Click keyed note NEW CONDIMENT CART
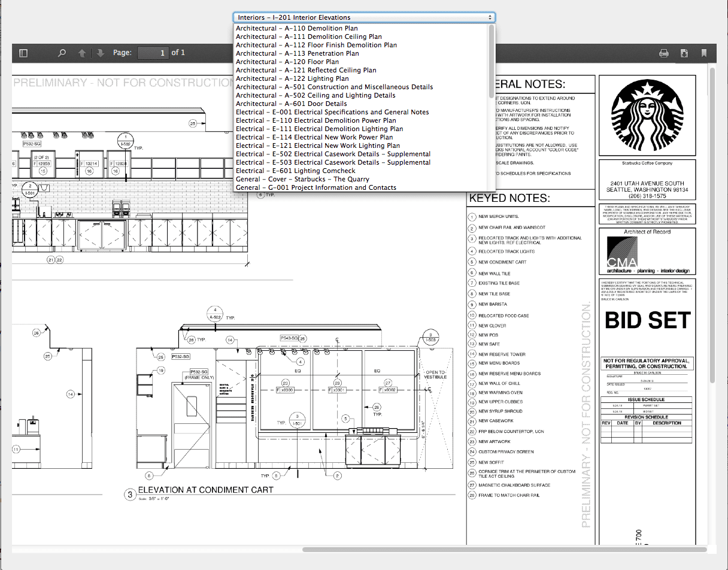This screenshot has height=570, width=728. pyautogui.click(x=502, y=262)
